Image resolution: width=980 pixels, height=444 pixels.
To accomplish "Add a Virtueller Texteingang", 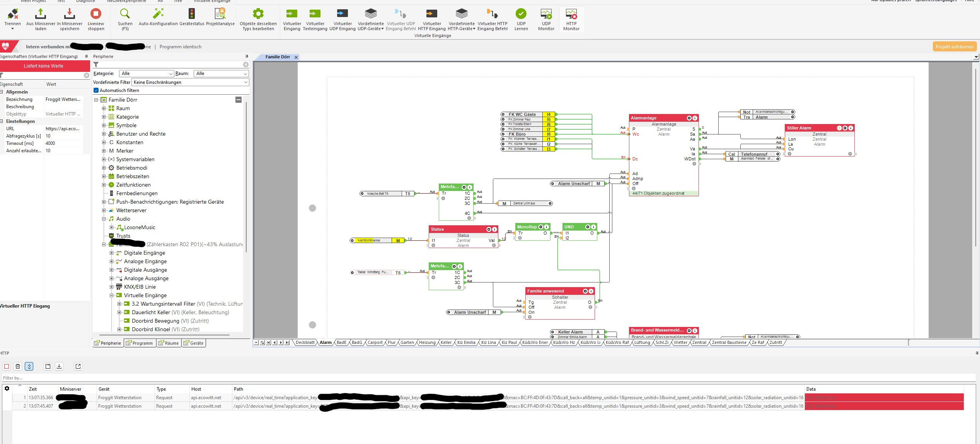I will pyautogui.click(x=315, y=19).
